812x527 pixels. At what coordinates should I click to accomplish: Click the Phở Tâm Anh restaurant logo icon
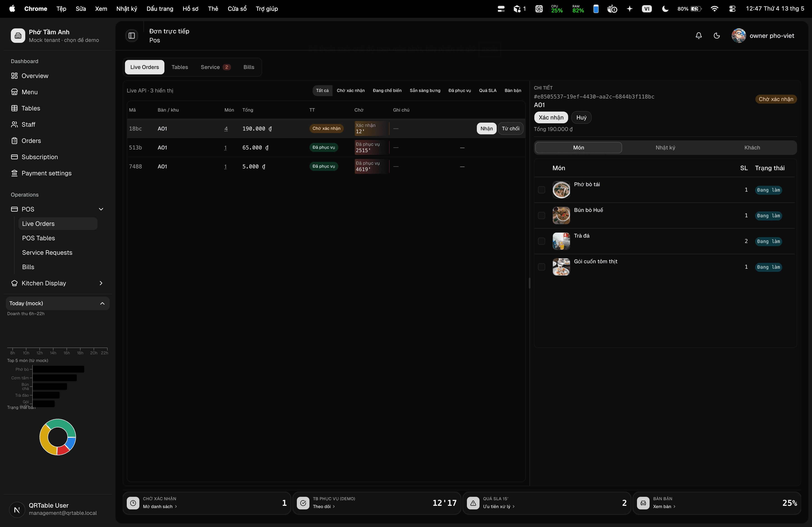click(18, 36)
